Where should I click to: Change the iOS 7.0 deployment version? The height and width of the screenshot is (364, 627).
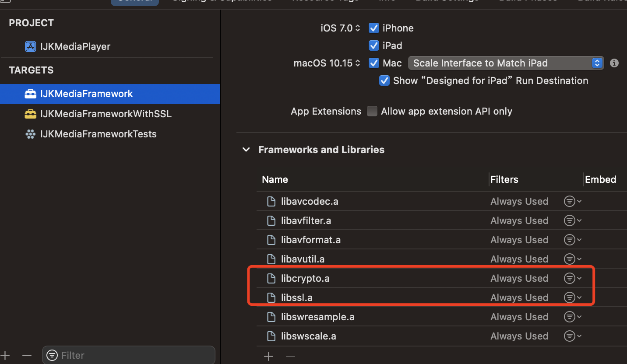[x=340, y=28]
